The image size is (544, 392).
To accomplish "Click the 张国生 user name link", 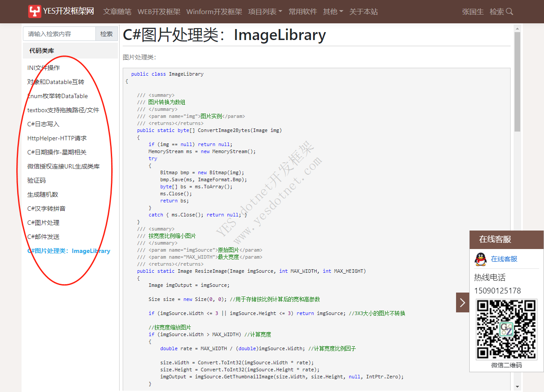I will click(473, 11).
